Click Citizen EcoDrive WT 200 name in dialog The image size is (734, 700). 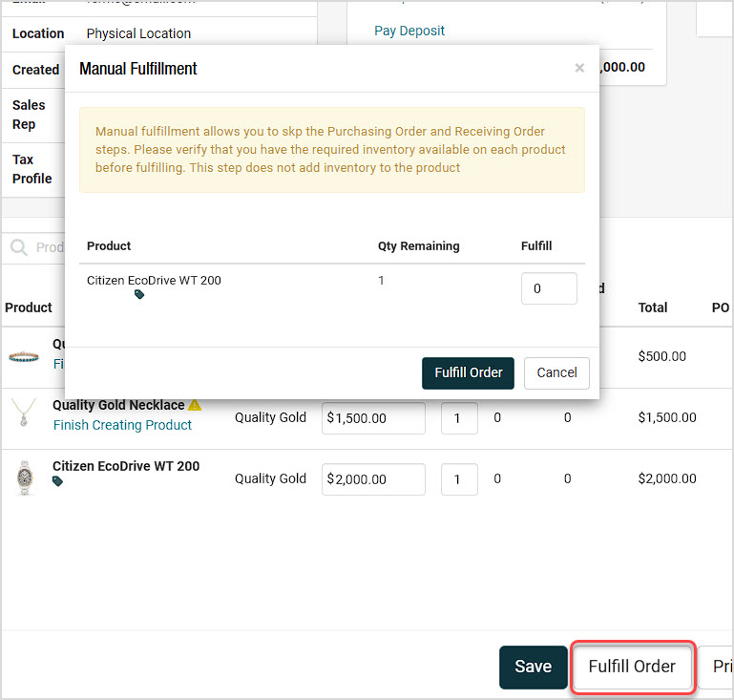(154, 281)
